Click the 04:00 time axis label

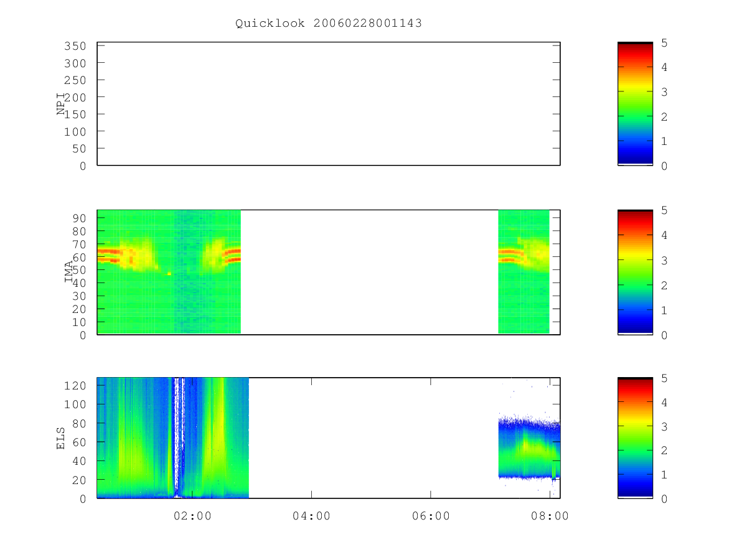coord(311,516)
